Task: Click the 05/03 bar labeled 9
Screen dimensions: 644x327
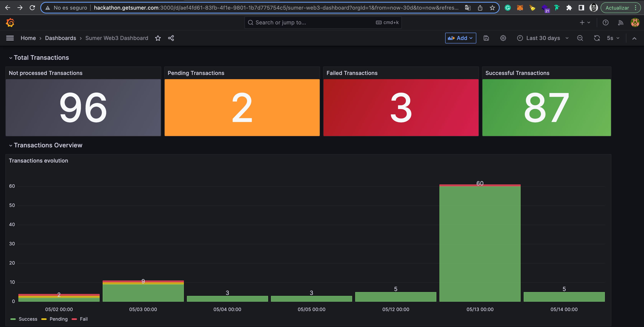Action: [143, 291]
